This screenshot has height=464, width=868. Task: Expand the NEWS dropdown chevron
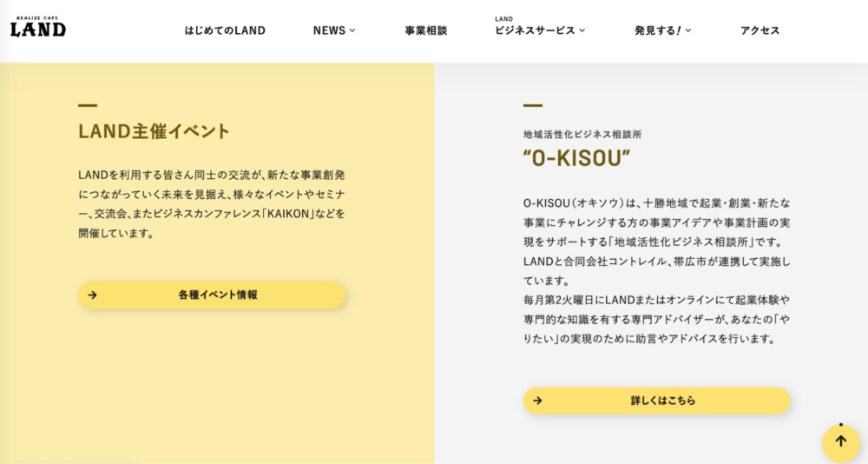coord(352,30)
